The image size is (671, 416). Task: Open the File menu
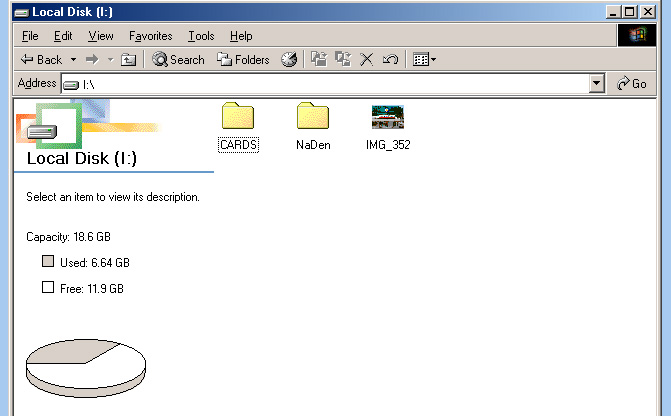(30, 36)
